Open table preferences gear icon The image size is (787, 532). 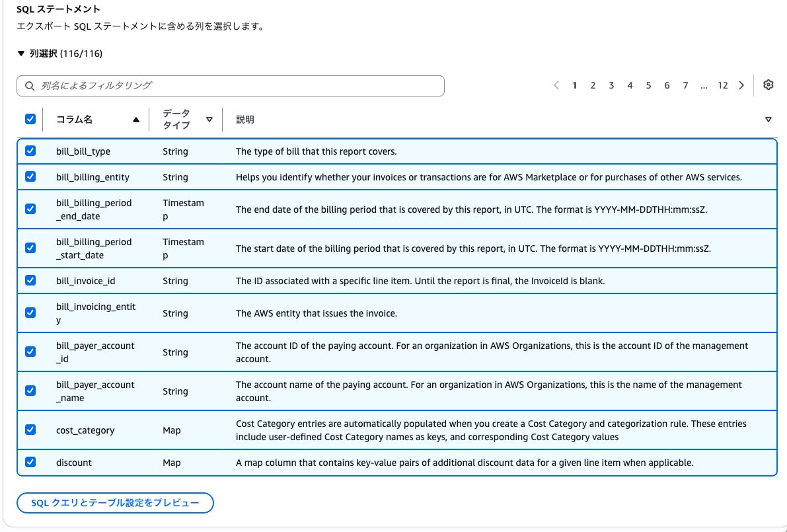[x=768, y=85]
